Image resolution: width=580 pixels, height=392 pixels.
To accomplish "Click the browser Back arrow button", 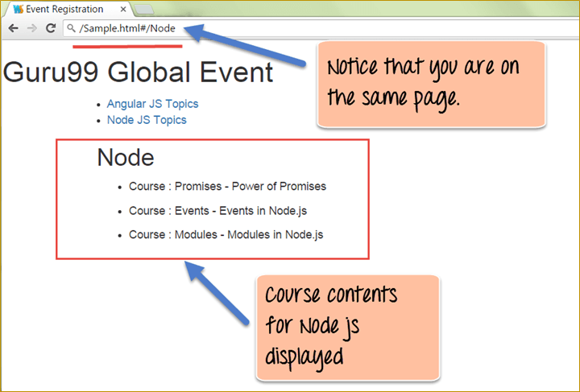I will (13, 27).
